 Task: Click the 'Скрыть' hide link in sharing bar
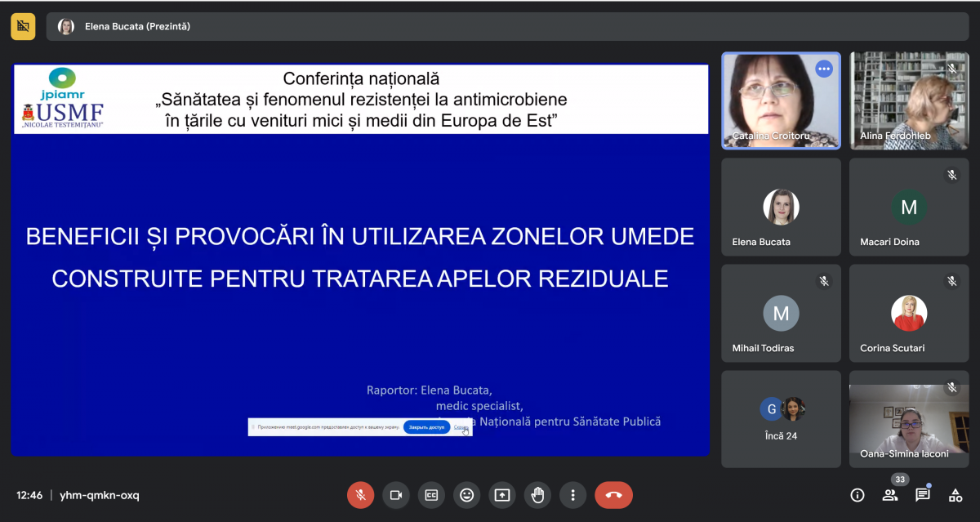tap(461, 427)
